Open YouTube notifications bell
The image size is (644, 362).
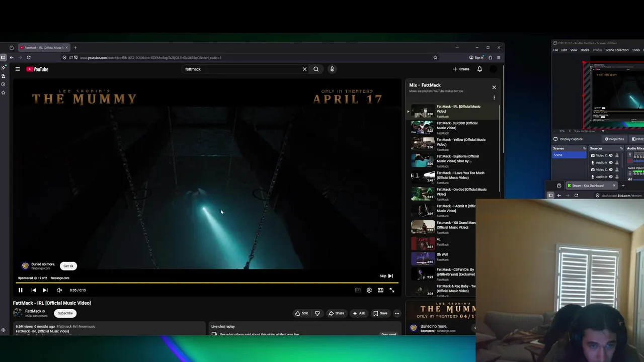479,69
